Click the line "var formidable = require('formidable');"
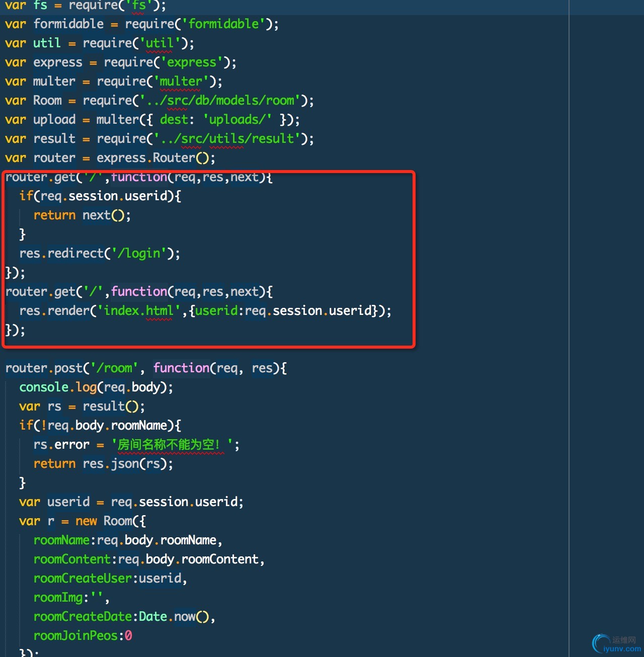 (x=141, y=24)
